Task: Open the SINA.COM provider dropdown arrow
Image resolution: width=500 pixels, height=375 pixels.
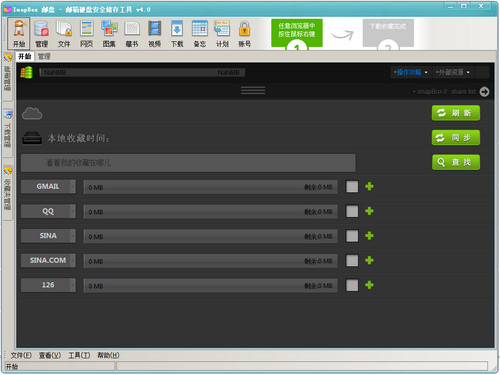Action: (73, 260)
